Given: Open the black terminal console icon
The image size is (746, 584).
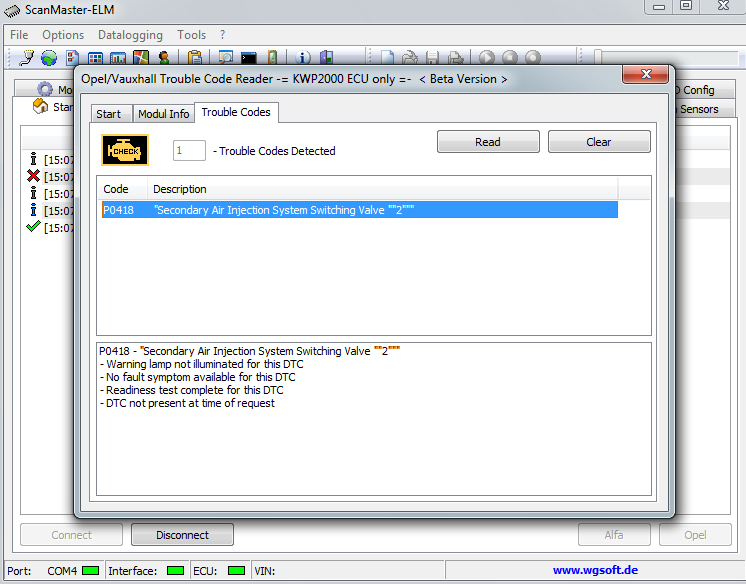Looking at the screenshot, I should click(248, 58).
